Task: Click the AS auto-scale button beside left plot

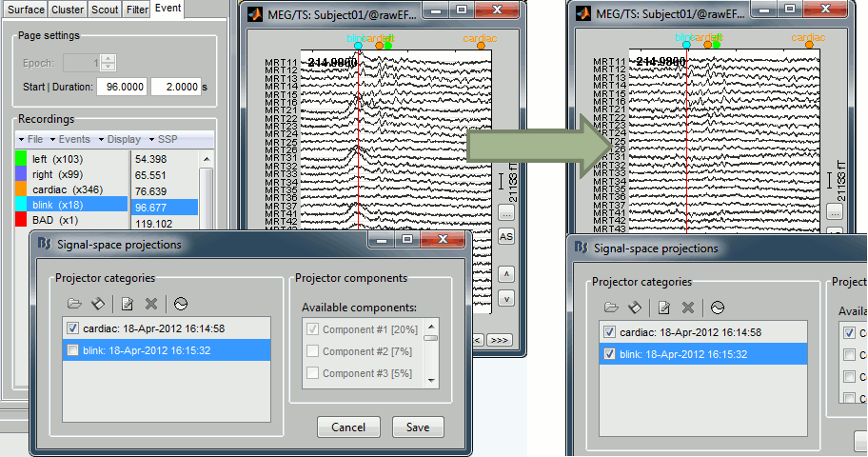Action: click(506, 236)
